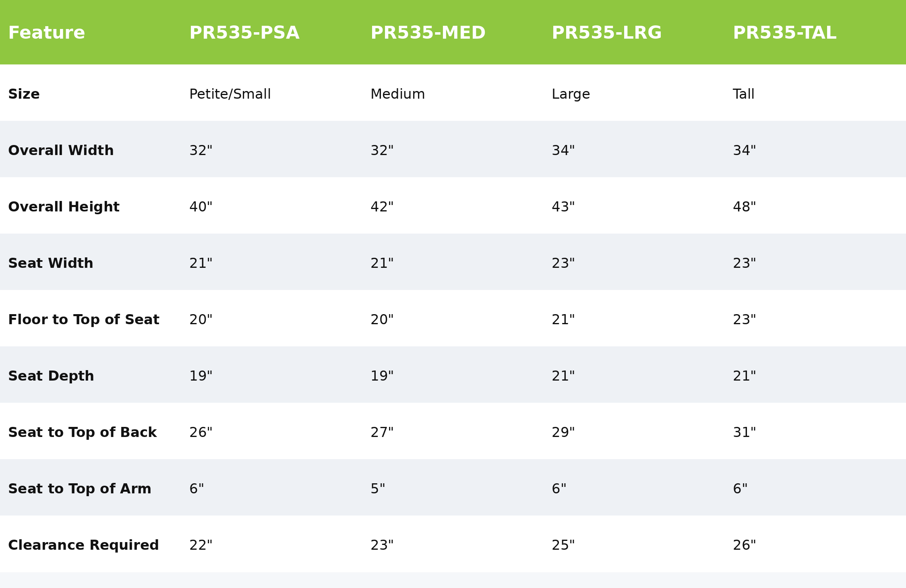This screenshot has width=906, height=588.
Task: Select the Large size cell
Action: tap(571, 95)
